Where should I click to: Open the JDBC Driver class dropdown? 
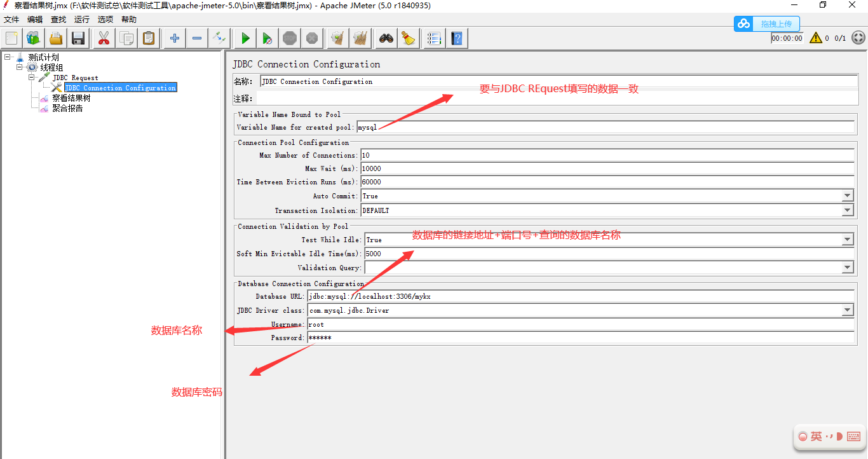pos(848,310)
